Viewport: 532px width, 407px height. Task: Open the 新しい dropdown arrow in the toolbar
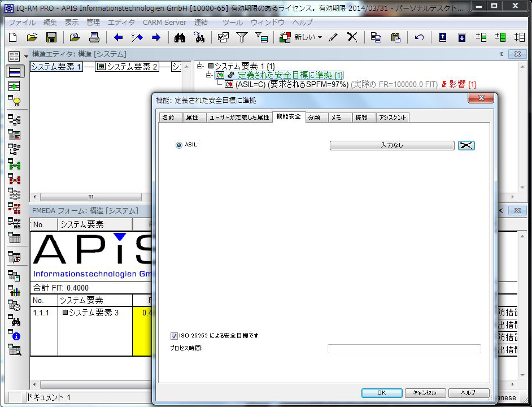tap(320, 37)
